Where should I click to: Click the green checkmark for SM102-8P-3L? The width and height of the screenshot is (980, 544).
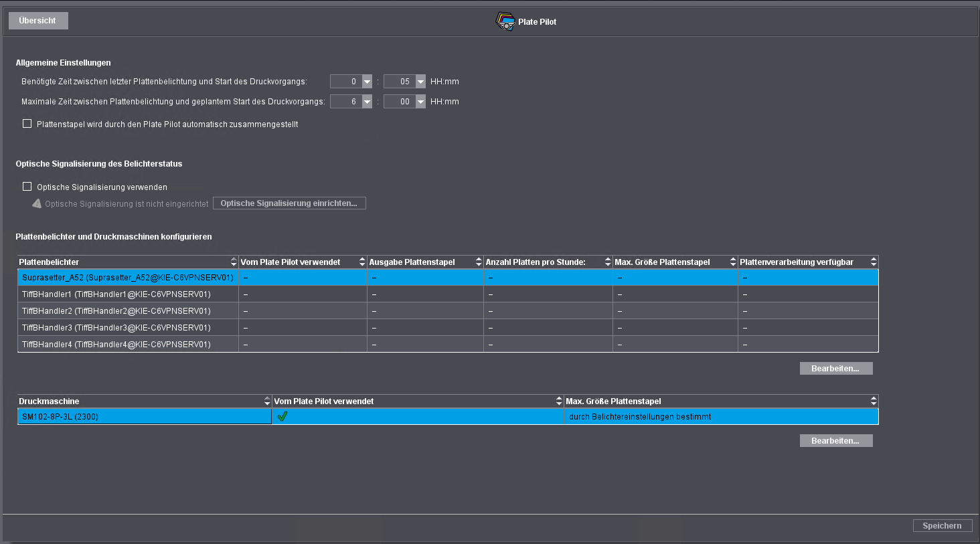[x=282, y=416]
